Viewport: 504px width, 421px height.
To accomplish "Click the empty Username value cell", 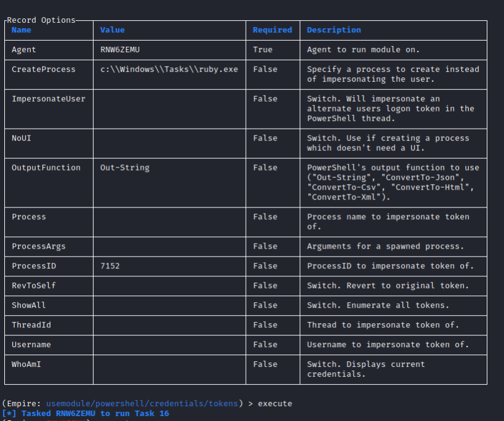I will point(169,345).
